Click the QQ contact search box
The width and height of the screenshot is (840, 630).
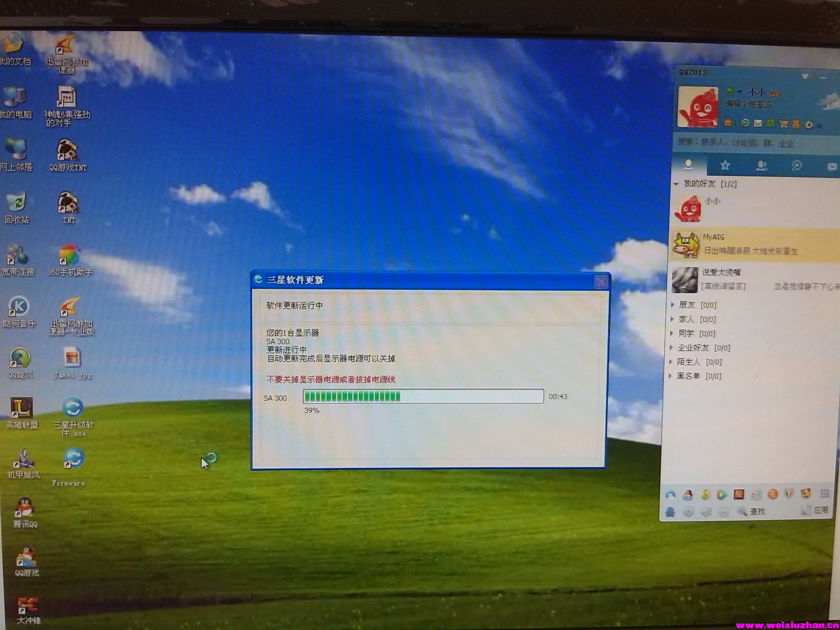coord(756,143)
